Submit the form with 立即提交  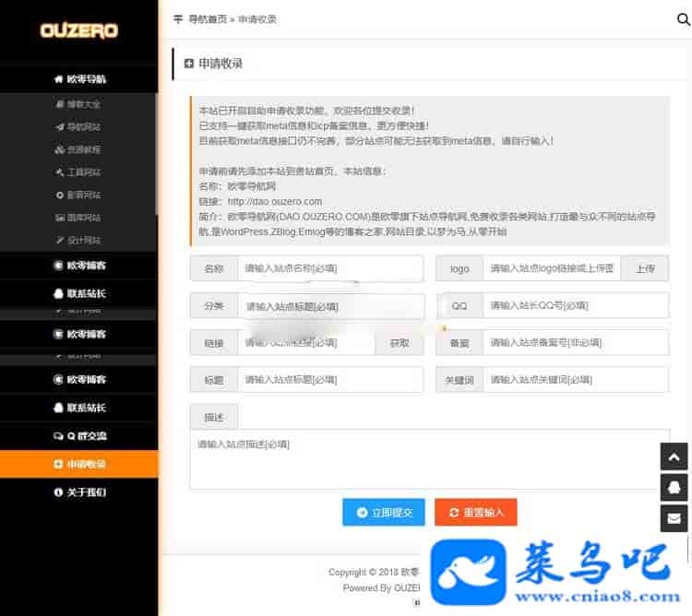[383, 513]
